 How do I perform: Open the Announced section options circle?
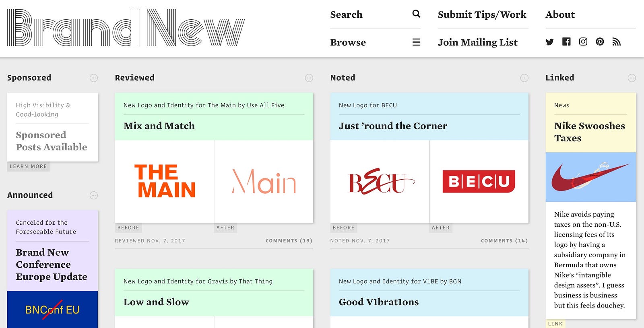click(x=94, y=195)
